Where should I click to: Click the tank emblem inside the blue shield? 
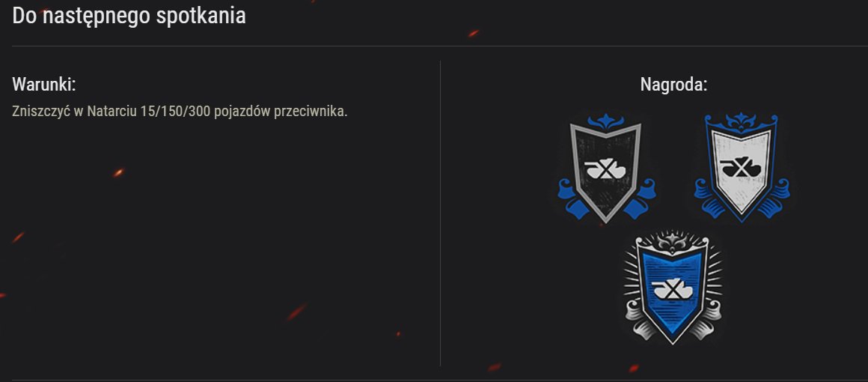[x=673, y=289]
